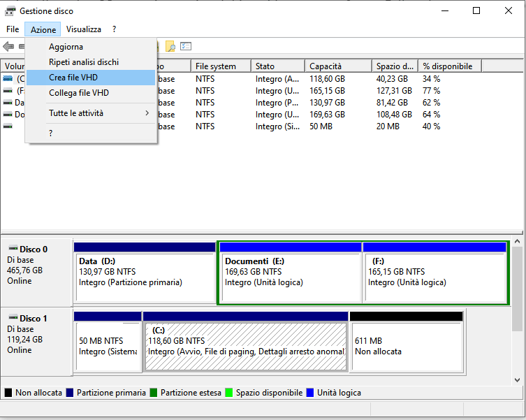The height and width of the screenshot is (420, 526).
Task: Click the disk pane vertical scrollbar thumb
Action: pos(517,289)
